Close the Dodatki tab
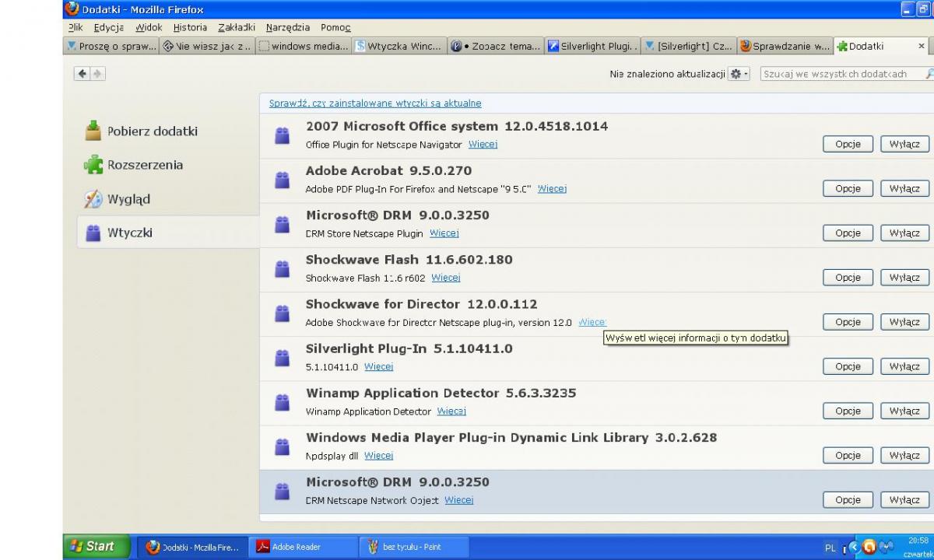 point(922,46)
